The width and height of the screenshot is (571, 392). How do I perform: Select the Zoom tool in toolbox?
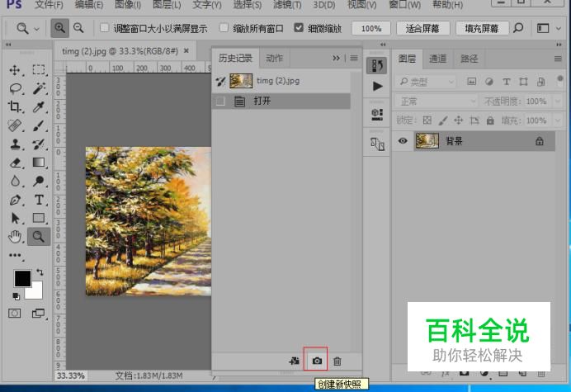tap(39, 237)
